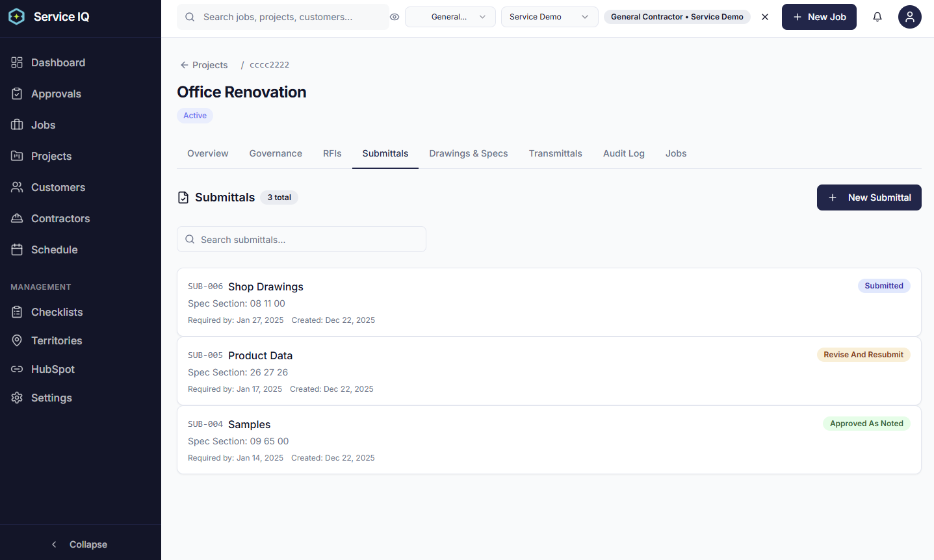Go to Approvals in sidebar

click(x=81, y=94)
